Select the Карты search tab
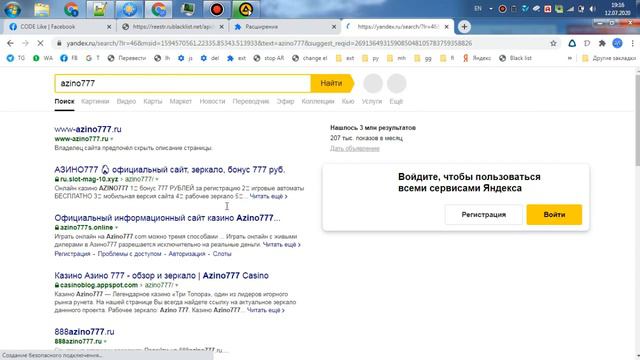Screen dimensions: 640x360 pos(153,101)
